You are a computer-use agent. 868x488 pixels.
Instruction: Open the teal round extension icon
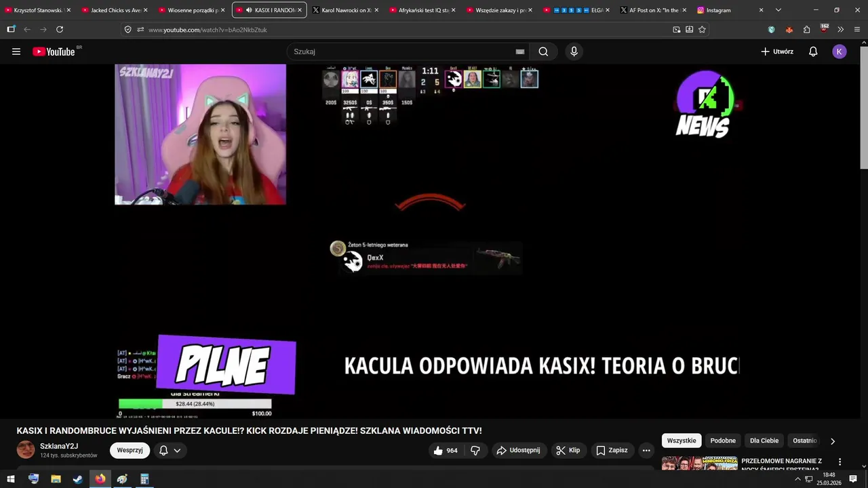coord(771,29)
